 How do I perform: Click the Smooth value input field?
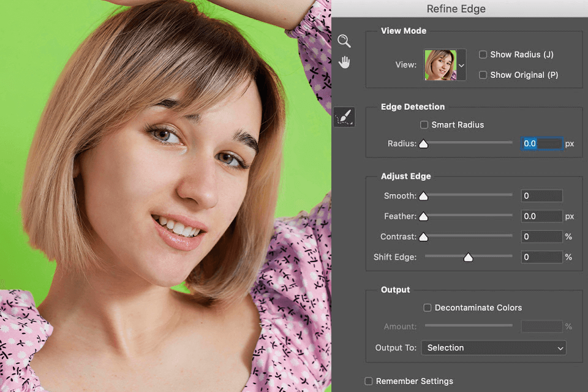point(542,196)
